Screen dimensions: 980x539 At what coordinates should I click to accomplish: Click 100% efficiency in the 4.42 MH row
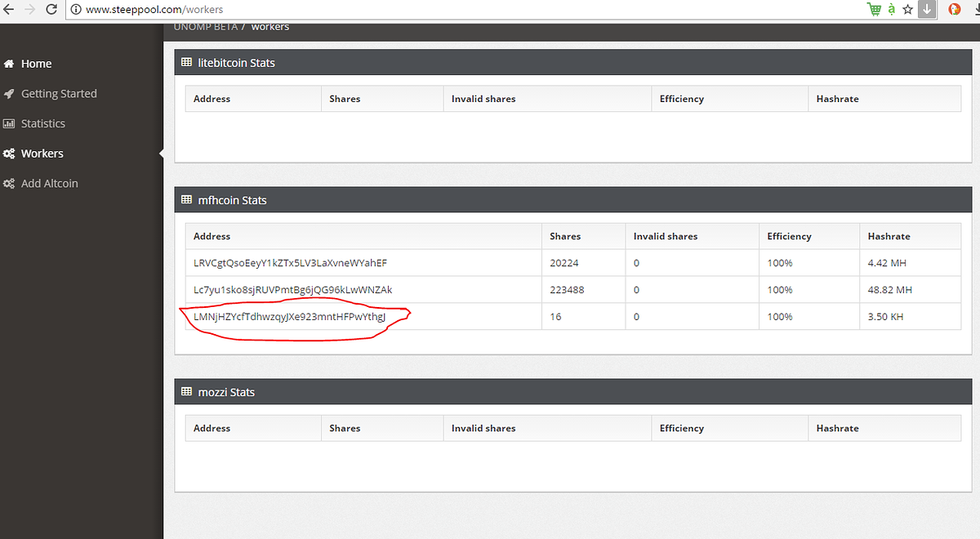pos(780,263)
